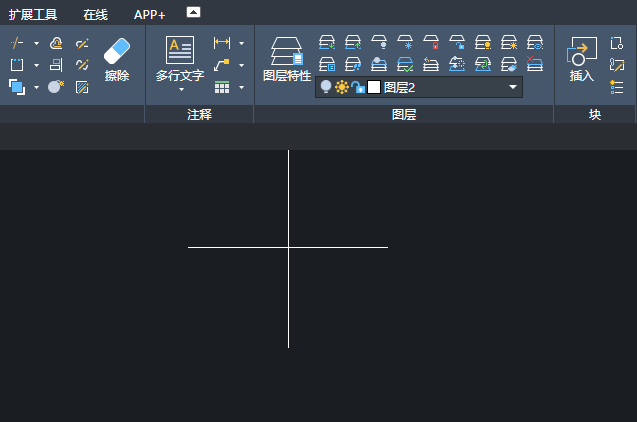The image size is (637, 422).
Task: Click the Layer Unlock blue padlock icon
Action: pos(457,42)
